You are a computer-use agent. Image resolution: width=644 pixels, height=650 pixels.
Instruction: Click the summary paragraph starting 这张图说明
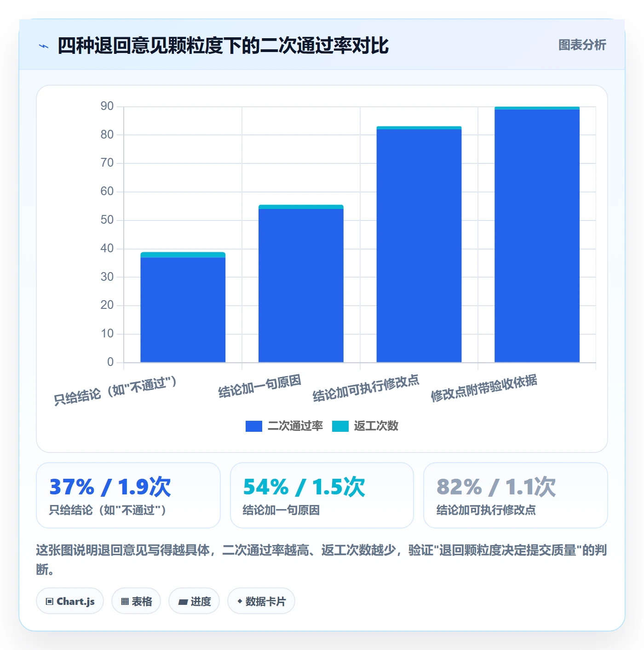pyautogui.click(x=322, y=560)
